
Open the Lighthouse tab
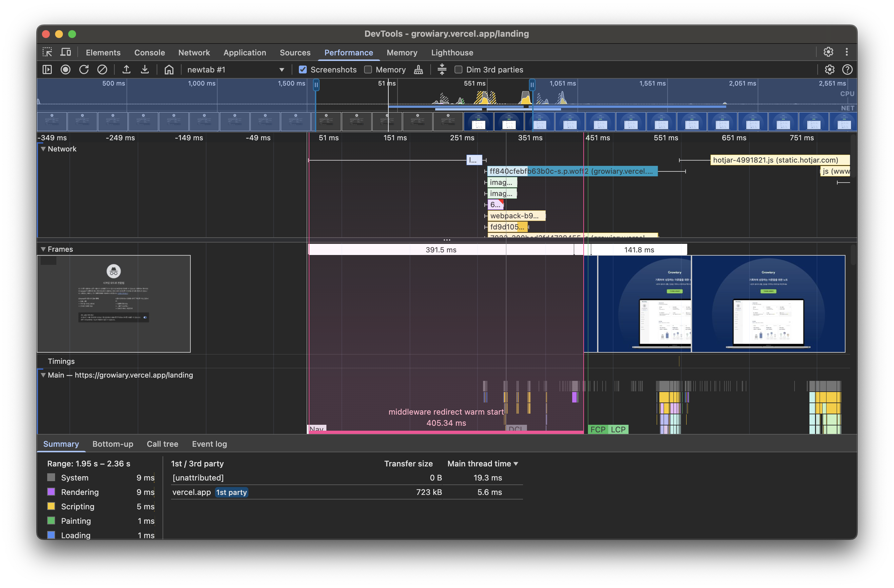tap(452, 52)
